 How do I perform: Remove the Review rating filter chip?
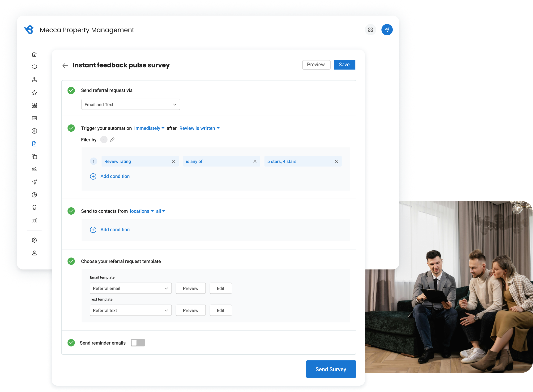point(173,161)
